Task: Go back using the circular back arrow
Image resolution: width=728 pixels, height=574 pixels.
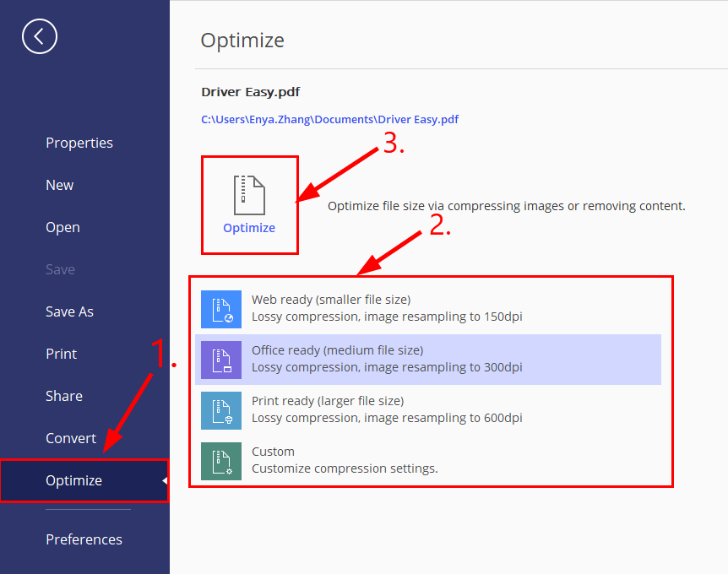Action: [x=39, y=36]
